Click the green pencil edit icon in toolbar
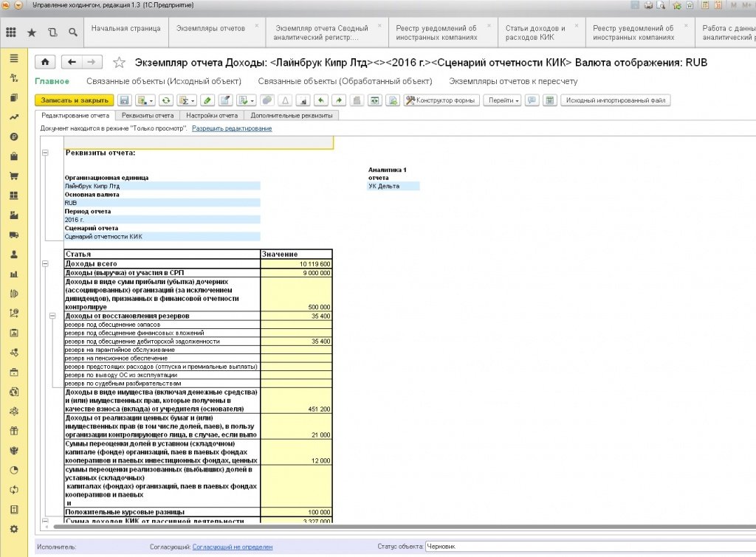Viewport: 756px width, 557px height. coord(207,100)
